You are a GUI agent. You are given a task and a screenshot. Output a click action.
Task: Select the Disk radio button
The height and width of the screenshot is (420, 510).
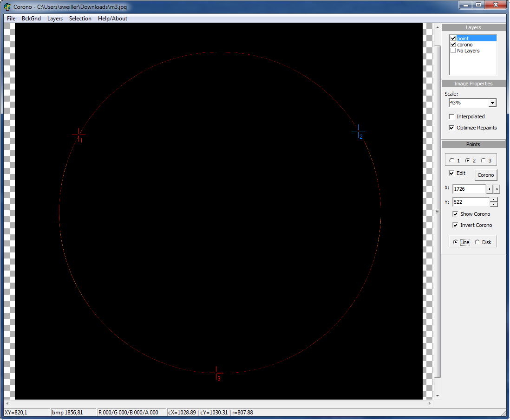[477, 242]
